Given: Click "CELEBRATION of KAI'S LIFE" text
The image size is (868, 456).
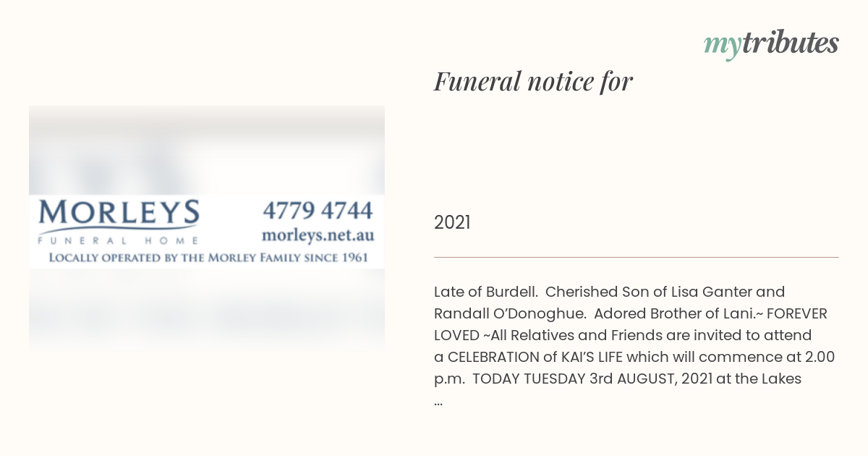Looking at the screenshot, I should click(535, 358).
